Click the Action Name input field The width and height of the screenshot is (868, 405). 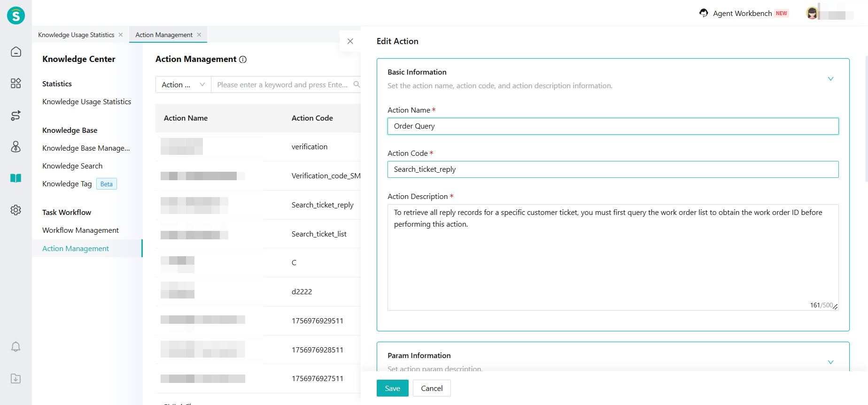point(612,126)
